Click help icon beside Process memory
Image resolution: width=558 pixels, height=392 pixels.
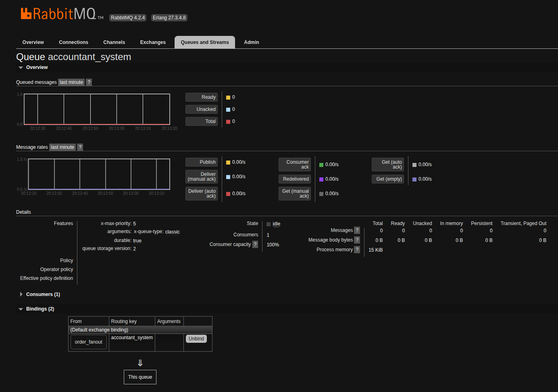click(357, 250)
